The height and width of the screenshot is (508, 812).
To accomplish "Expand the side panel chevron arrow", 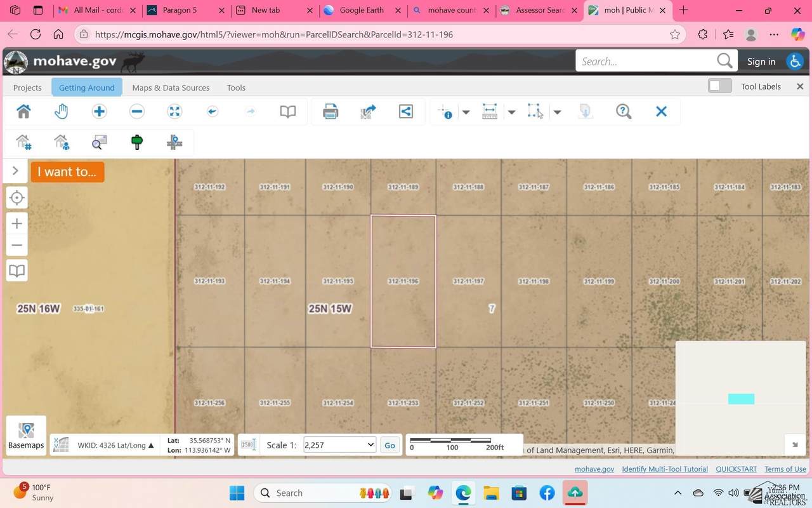I will (15, 171).
